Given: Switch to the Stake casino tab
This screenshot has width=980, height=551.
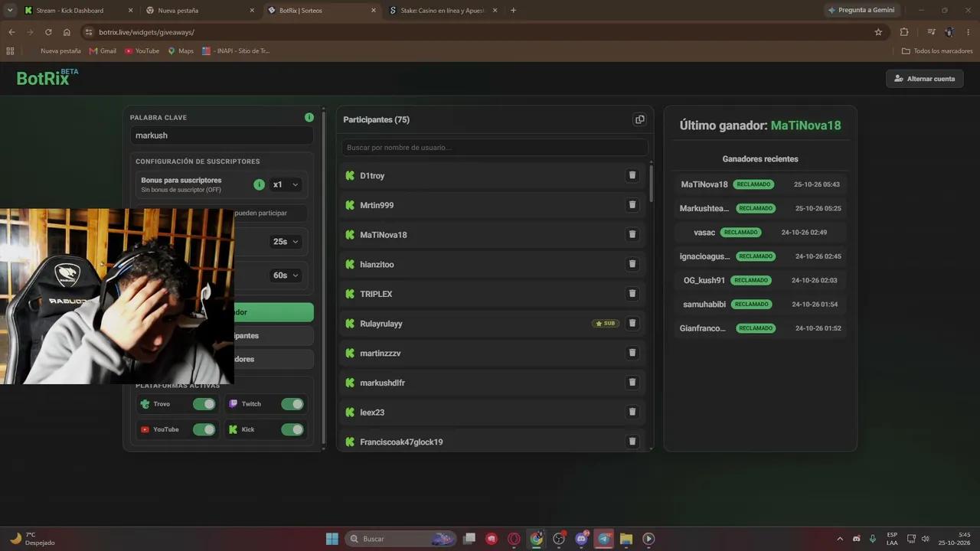Looking at the screenshot, I should [x=444, y=11].
